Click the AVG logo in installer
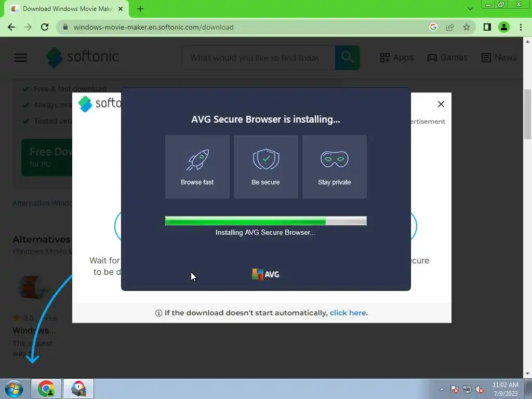Viewport: 532px width, 399px height. click(265, 274)
